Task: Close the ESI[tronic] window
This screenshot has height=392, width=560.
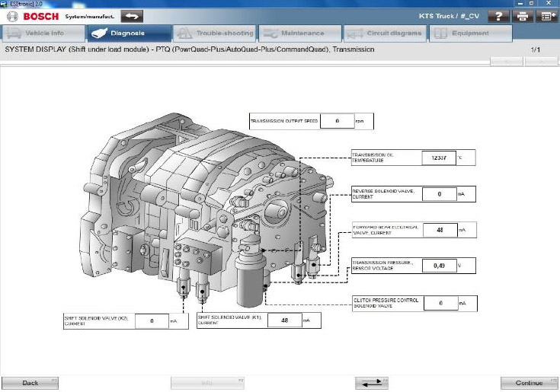Action: click(549, 3)
